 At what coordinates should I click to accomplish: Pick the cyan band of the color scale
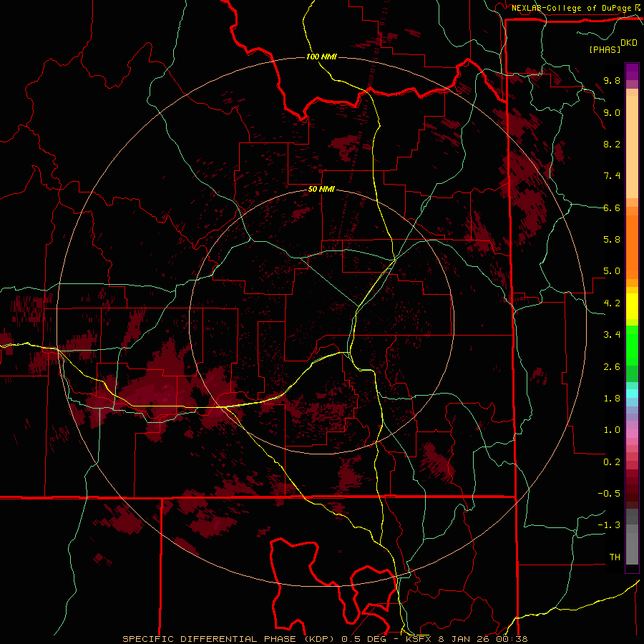632,394
